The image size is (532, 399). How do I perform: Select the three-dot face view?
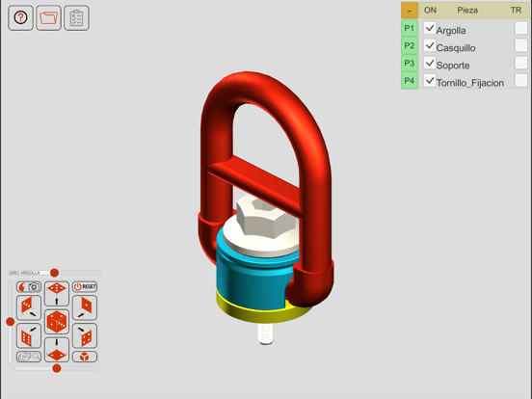point(29,307)
